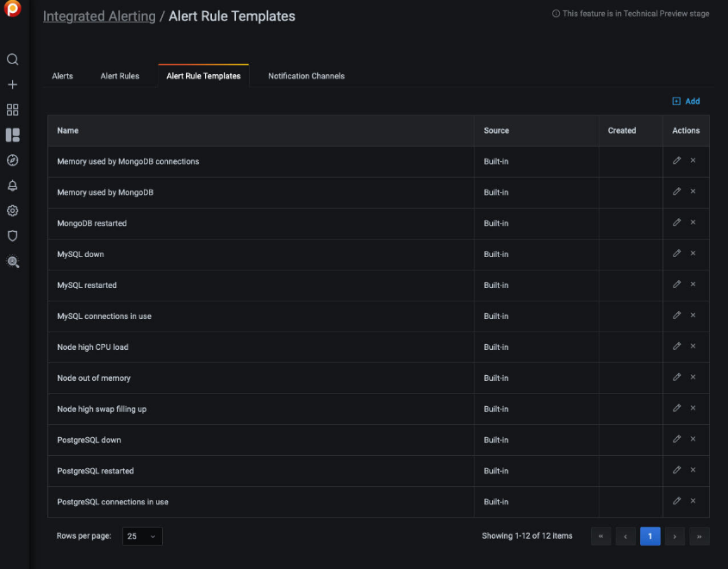Switch to the Notification Channels tab
Image resolution: width=728 pixels, height=569 pixels.
tap(307, 76)
